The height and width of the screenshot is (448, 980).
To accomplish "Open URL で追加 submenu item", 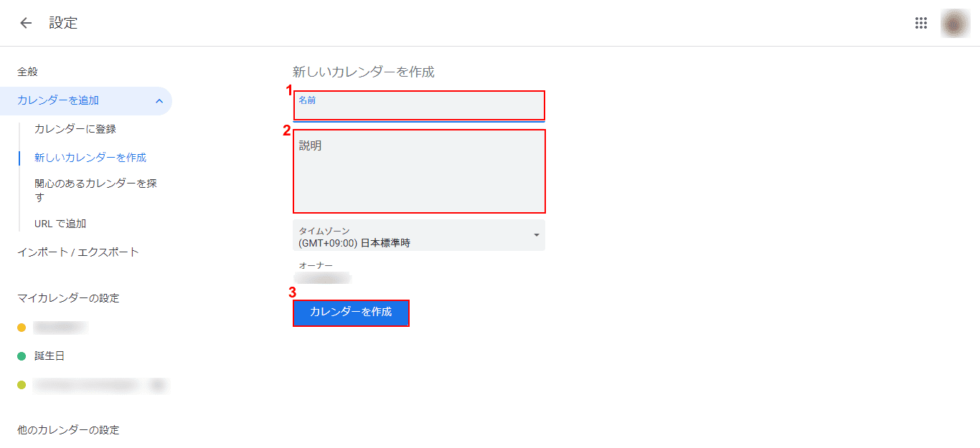I will (60, 224).
